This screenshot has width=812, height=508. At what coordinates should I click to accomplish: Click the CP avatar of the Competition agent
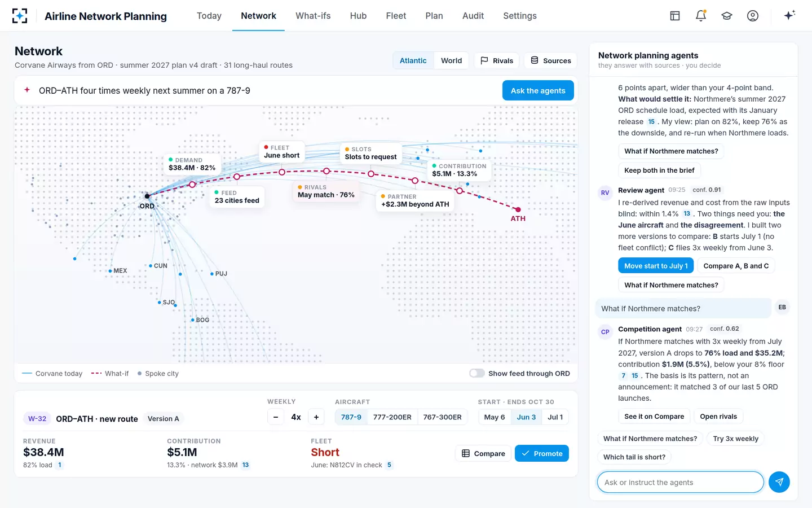(x=605, y=332)
